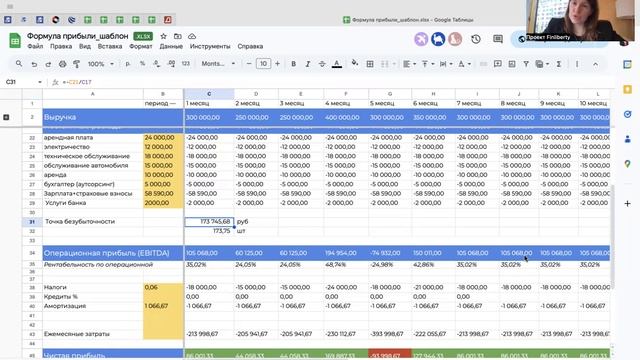The image size is (640, 360).
Task: Insert a comment from toolbar
Action: [x=498, y=64]
